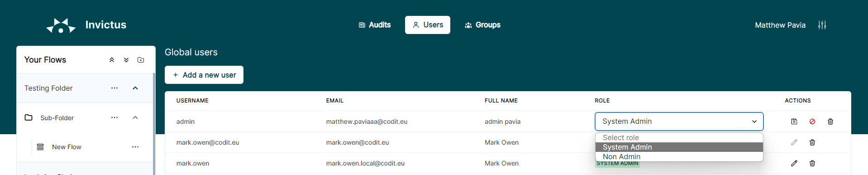The image size is (868, 175).
Task: Open the Sub-Folder three-dot menu
Action: point(114,117)
